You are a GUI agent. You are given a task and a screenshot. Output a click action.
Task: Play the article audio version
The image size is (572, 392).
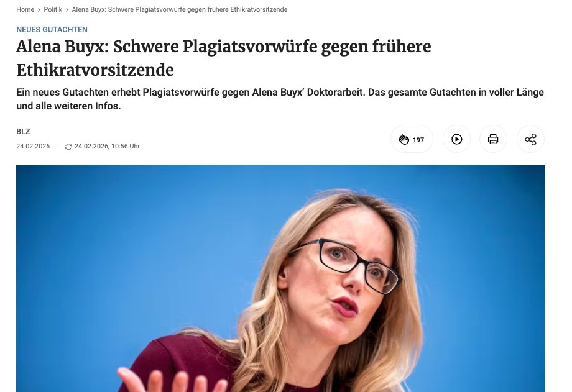pos(456,139)
